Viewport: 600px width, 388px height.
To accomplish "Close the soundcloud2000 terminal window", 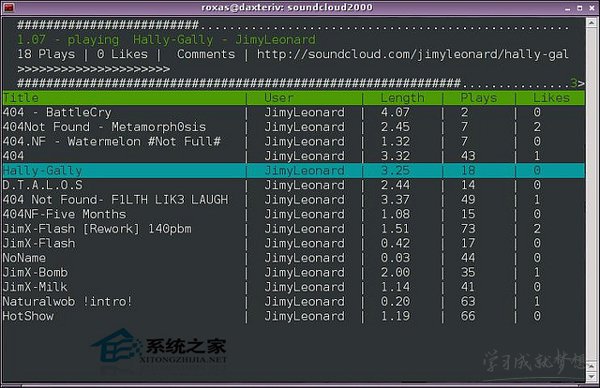I will [x=592, y=8].
